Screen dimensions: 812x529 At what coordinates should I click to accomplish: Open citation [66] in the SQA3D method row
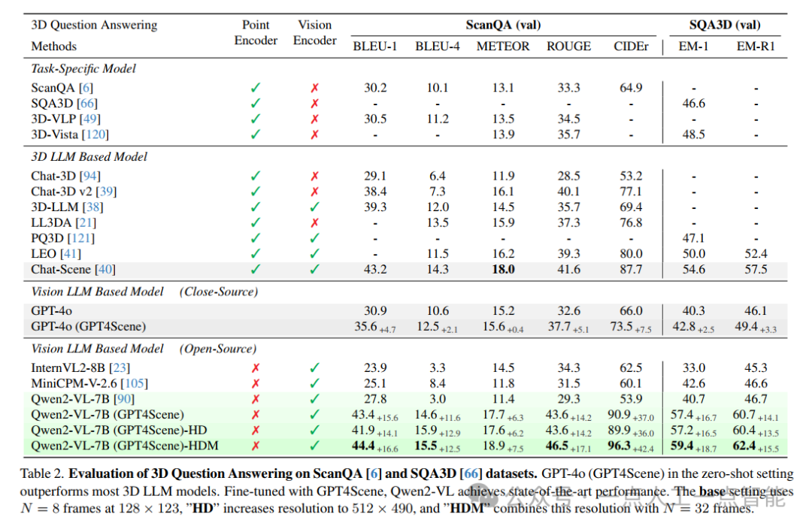point(87,103)
